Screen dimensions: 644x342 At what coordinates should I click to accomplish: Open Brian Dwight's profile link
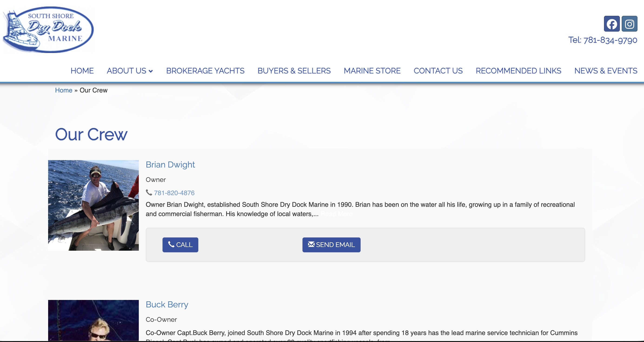coord(170,165)
